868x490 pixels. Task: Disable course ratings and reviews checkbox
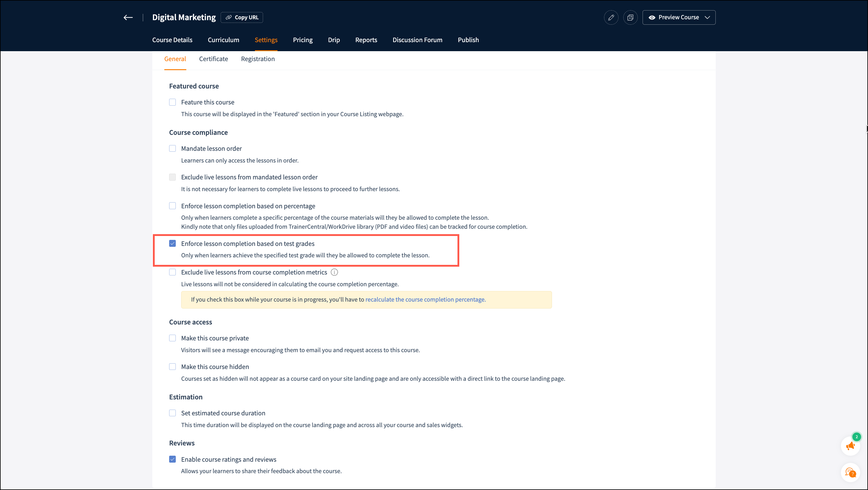[x=172, y=459]
